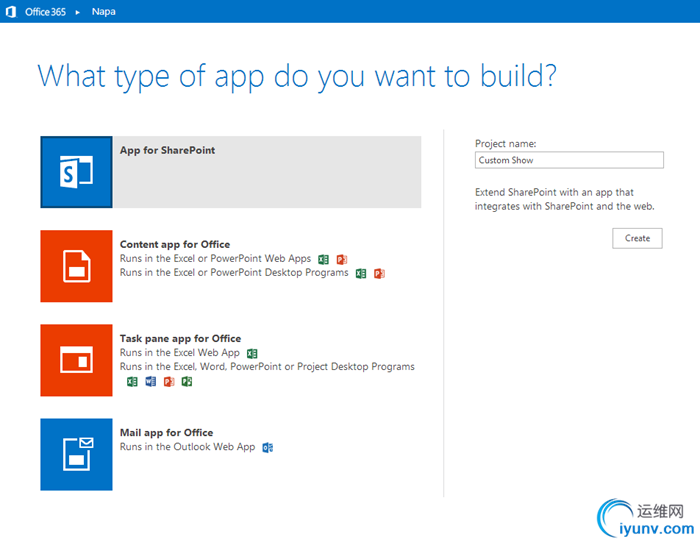The width and height of the screenshot is (700, 545).
Task: Choose the App for SharePoint title
Action: (x=167, y=150)
